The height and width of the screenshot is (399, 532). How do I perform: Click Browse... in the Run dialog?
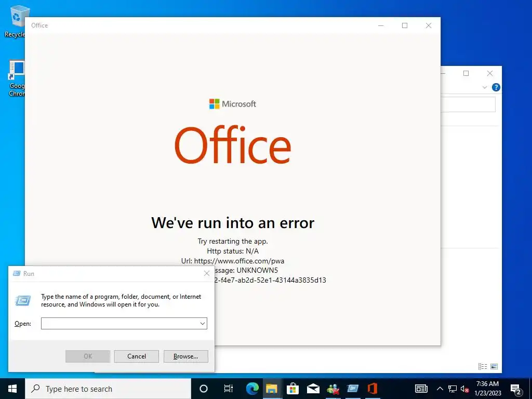[x=185, y=356]
